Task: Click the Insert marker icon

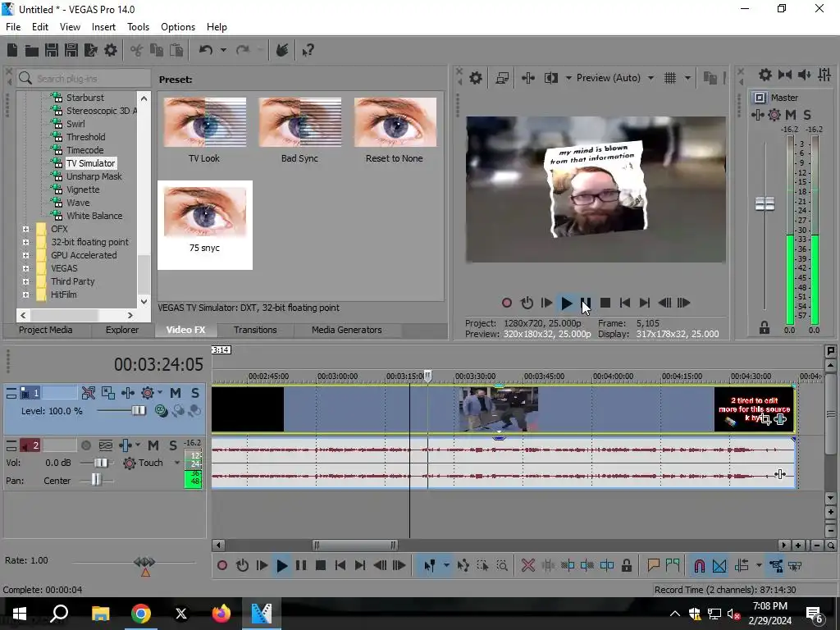Action: 653,566
